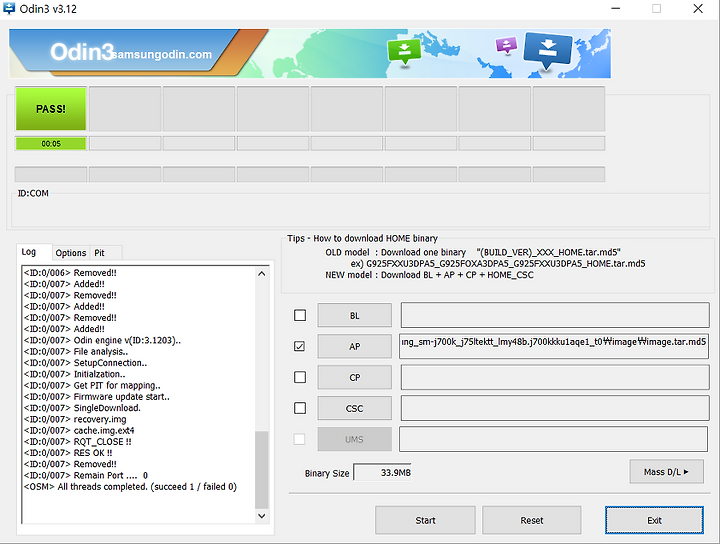
Task: Click the 'RQT_CLOSE !!' log line
Action: click(78, 442)
